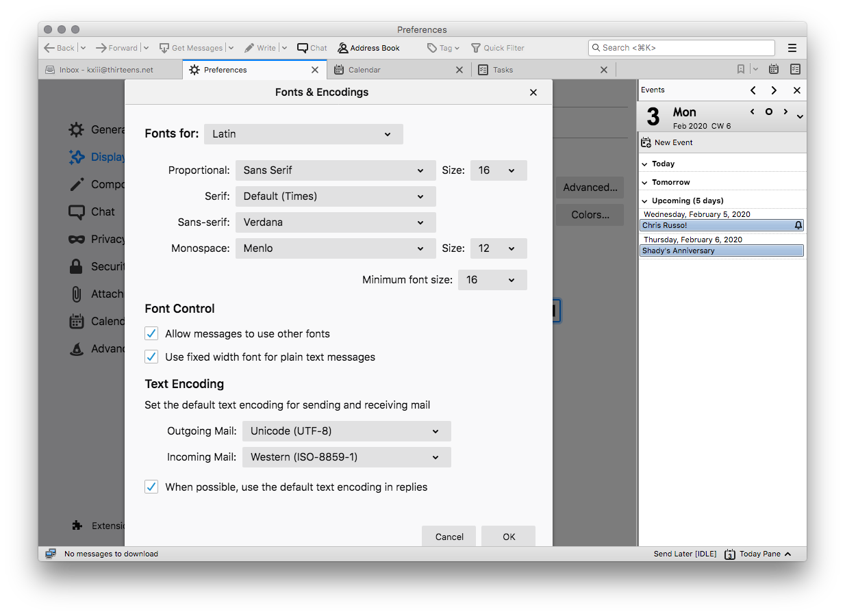The height and width of the screenshot is (616, 845).
Task: Click the Advanced... button behind dialog
Action: (590, 187)
